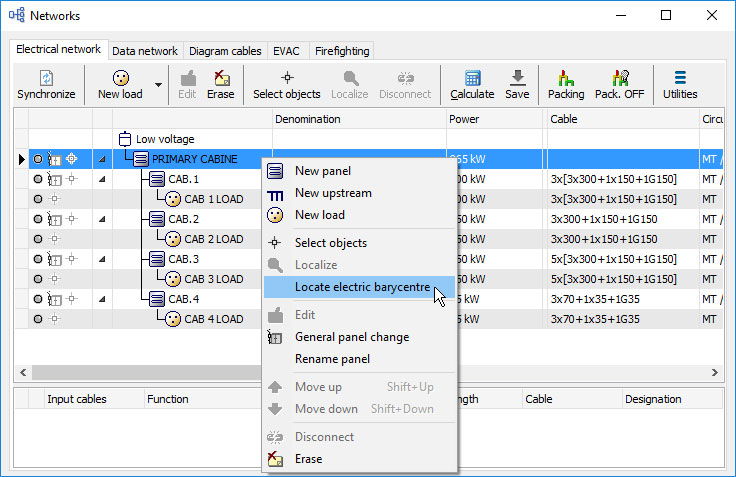Click the Save toolbar icon
Image resolution: width=736 pixels, height=477 pixels.
517,78
